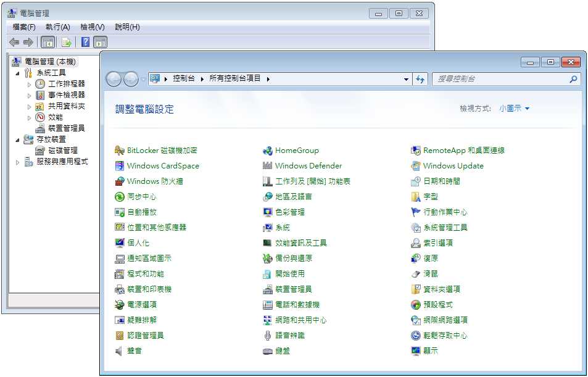Open the 執行(A) menu
Viewport: 588px width, 377px height.
pos(58,27)
